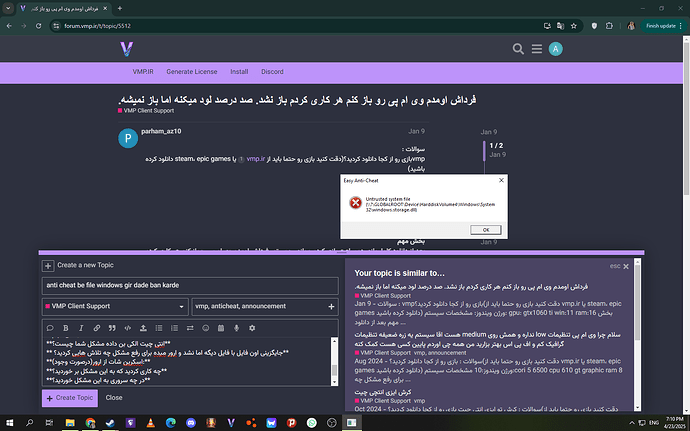The height and width of the screenshot is (431, 690).
Task: Open the Install nav link
Action: pyautogui.click(x=239, y=72)
